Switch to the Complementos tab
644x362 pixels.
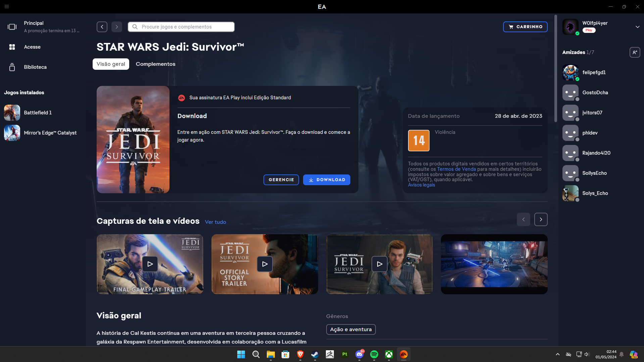click(155, 64)
